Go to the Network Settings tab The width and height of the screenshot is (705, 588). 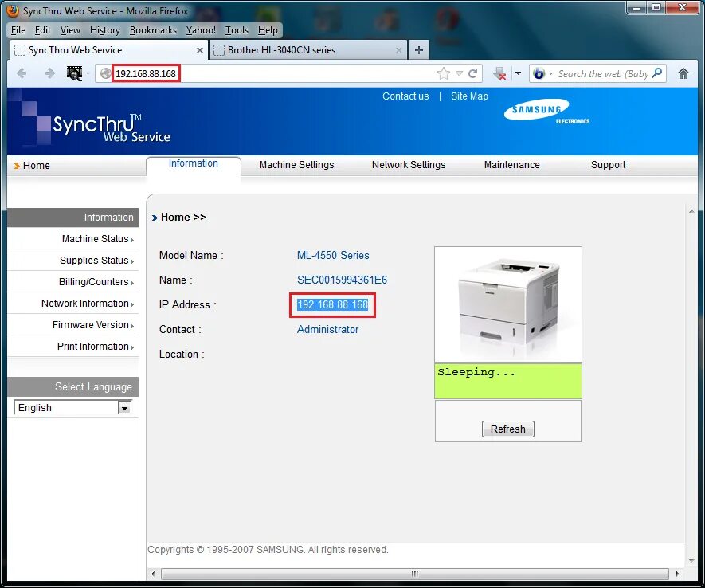pyautogui.click(x=409, y=165)
